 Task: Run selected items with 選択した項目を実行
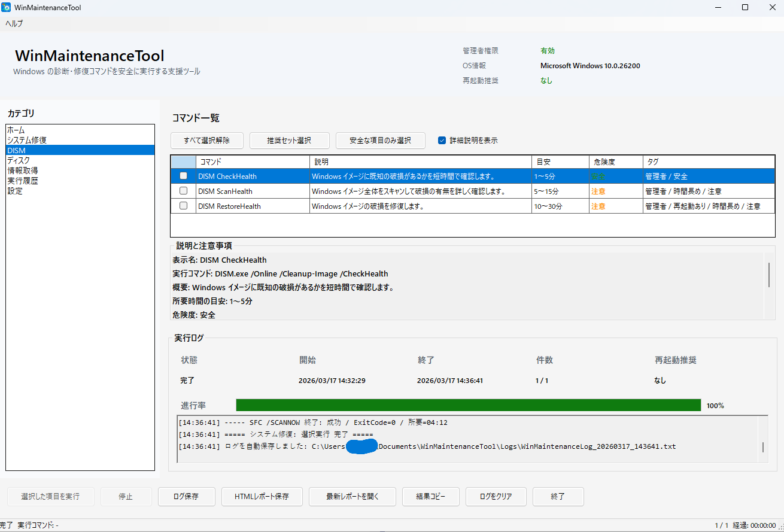(x=50, y=496)
